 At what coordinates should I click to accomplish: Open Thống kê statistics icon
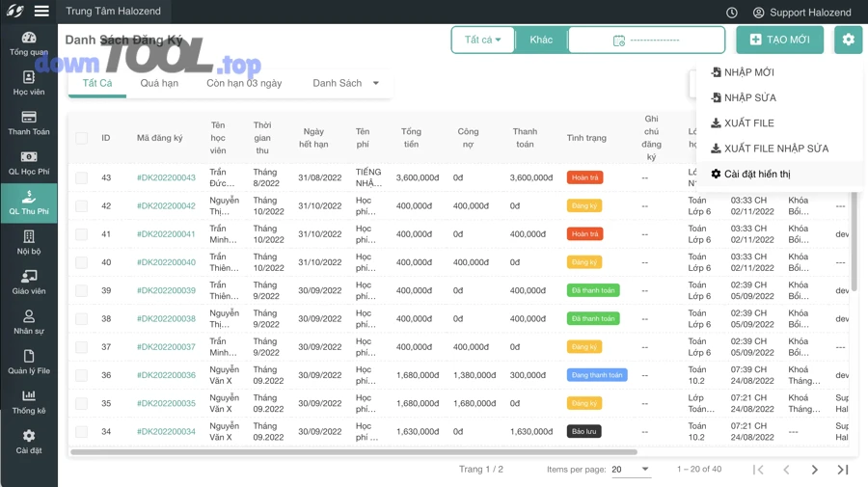29,402
